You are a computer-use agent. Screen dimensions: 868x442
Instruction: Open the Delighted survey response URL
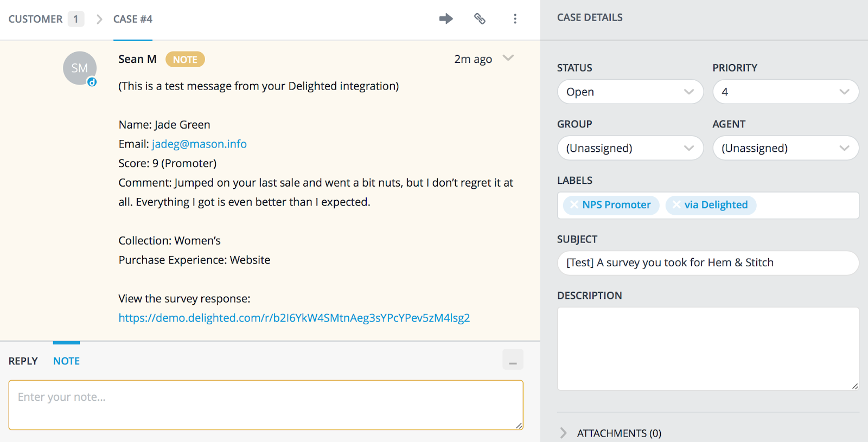tap(294, 318)
